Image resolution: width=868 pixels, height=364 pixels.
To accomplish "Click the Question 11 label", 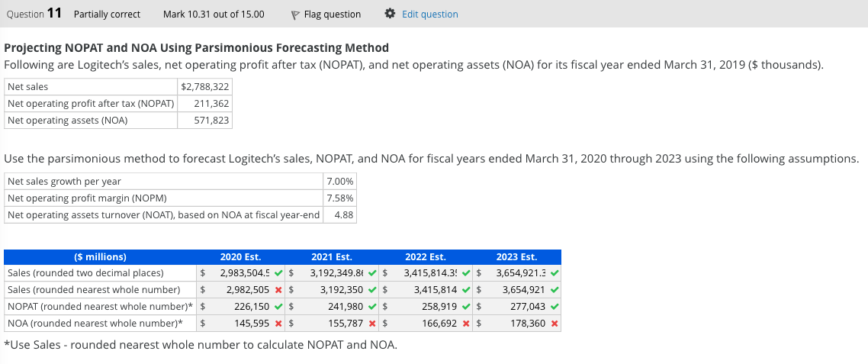I will pos(34,14).
